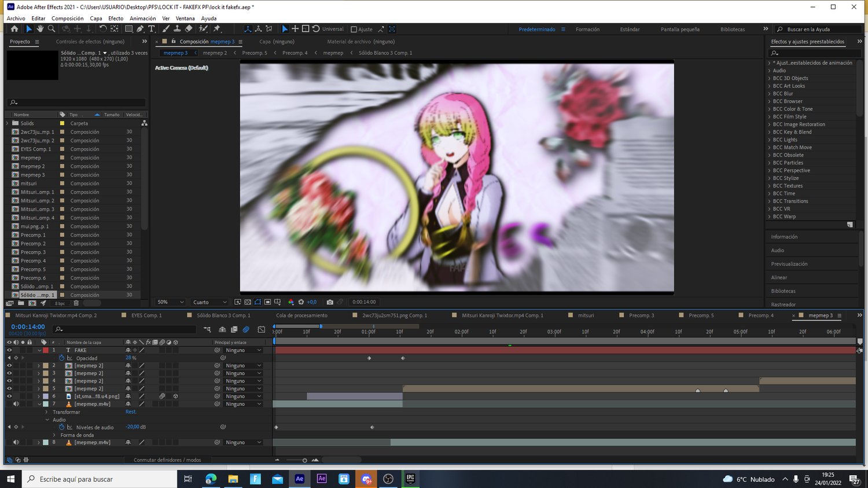Open the Composición menu

pos(68,19)
